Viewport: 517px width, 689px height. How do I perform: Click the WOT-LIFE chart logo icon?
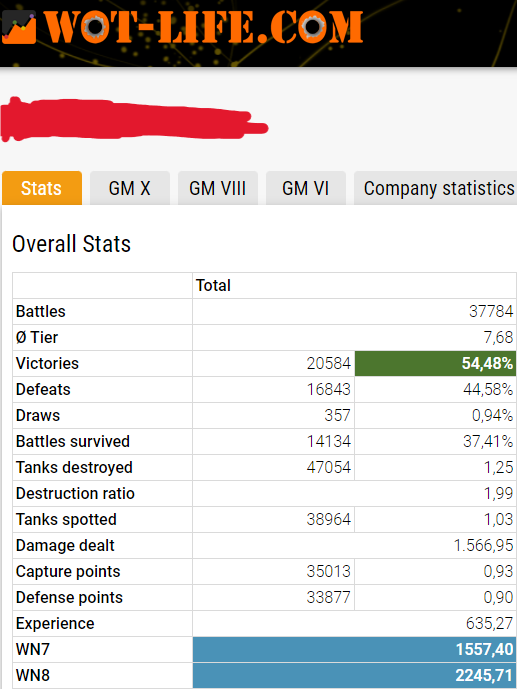pyautogui.click(x=18, y=27)
